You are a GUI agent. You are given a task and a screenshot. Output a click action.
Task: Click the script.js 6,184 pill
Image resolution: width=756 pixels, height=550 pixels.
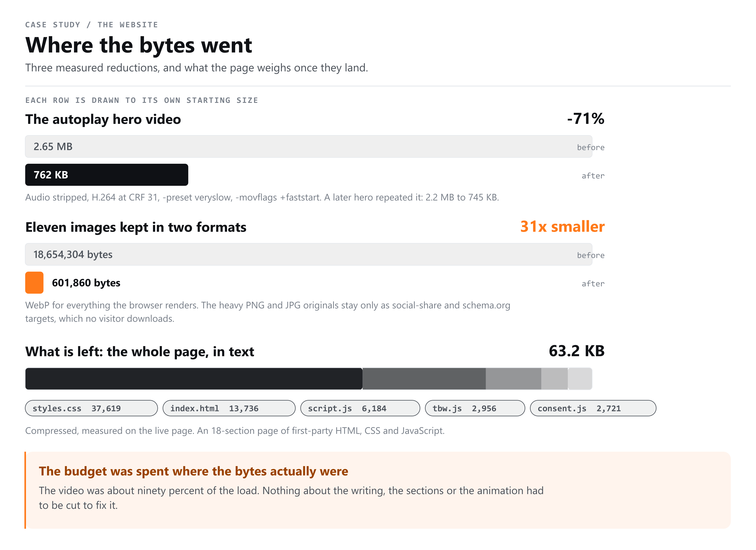360,408
